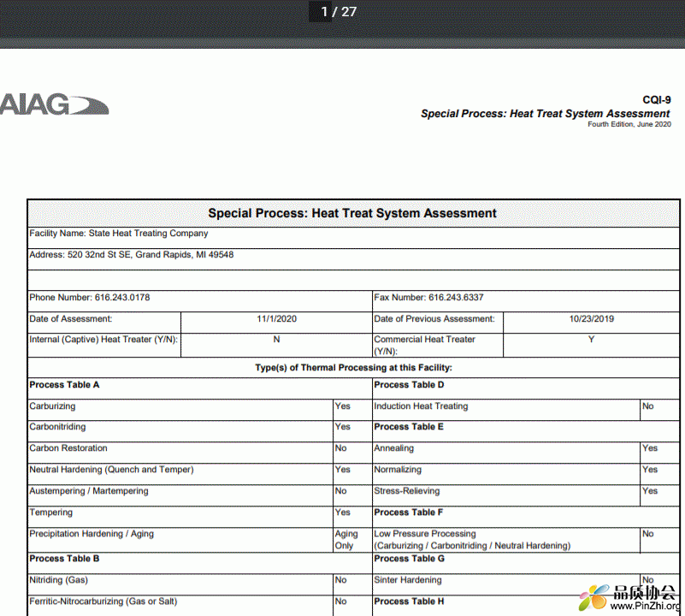The width and height of the screenshot is (685, 616).
Task: Click the Normalizing row label
Action: (x=398, y=470)
